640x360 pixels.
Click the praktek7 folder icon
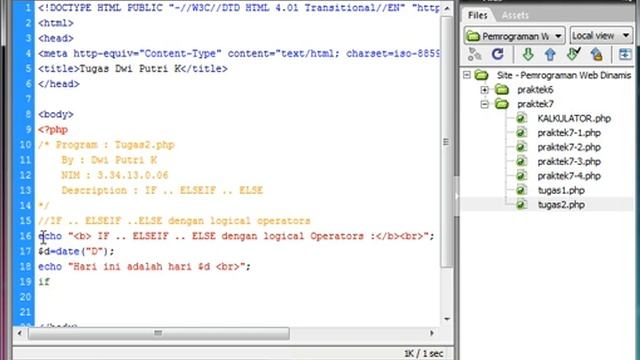[x=502, y=104]
